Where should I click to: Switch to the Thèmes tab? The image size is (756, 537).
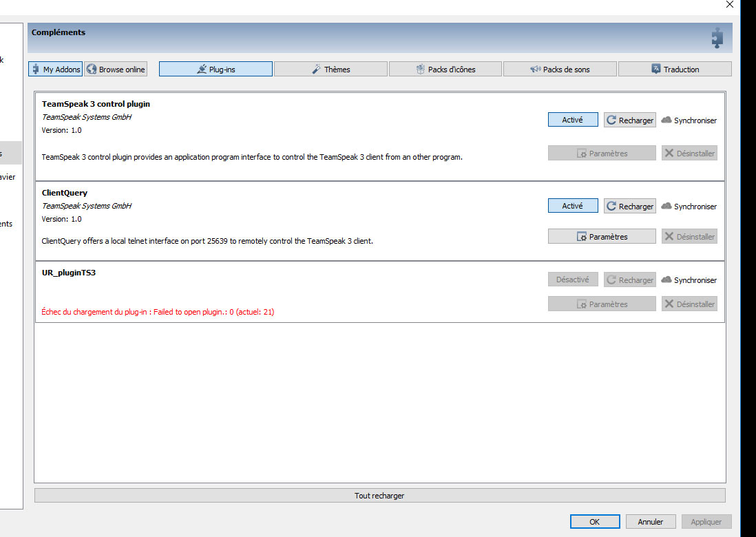click(330, 70)
